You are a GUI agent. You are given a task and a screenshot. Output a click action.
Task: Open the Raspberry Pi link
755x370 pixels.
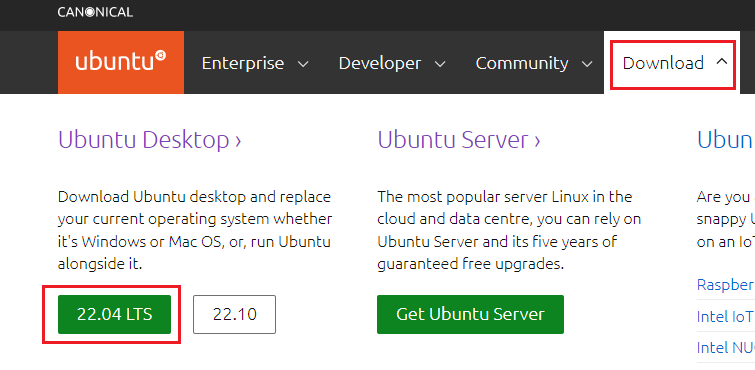[x=726, y=284]
